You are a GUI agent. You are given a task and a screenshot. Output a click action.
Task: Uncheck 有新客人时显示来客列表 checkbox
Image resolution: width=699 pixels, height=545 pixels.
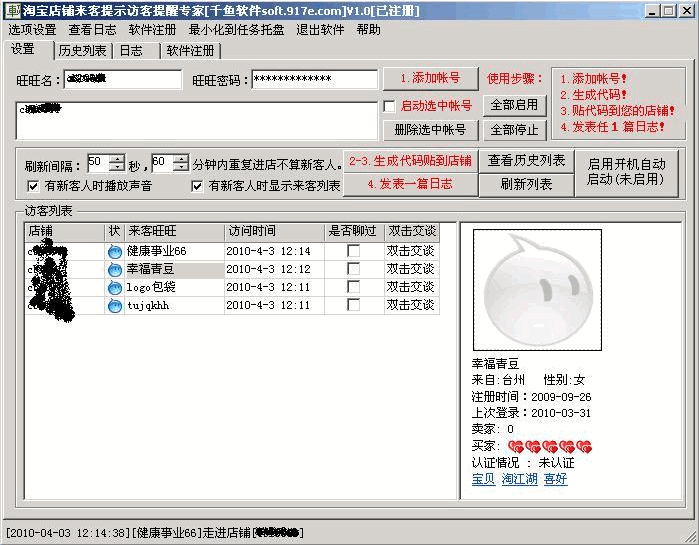(197, 186)
